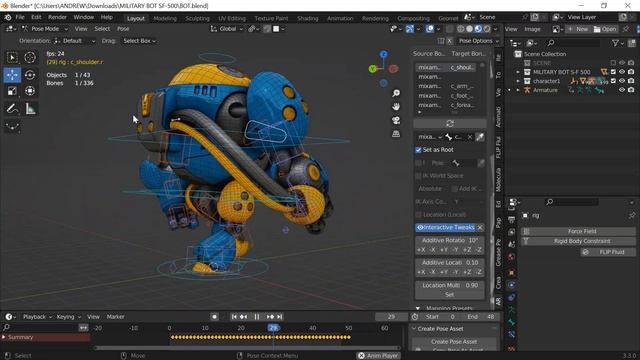
Task: Select the Select Box tool in toolbar
Action: pyautogui.click(x=12, y=58)
